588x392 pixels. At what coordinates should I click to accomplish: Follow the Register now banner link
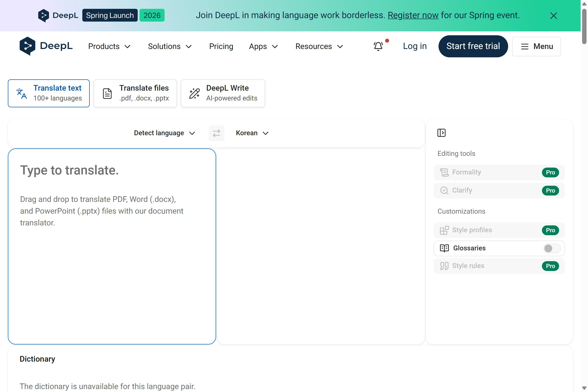coord(413,15)
